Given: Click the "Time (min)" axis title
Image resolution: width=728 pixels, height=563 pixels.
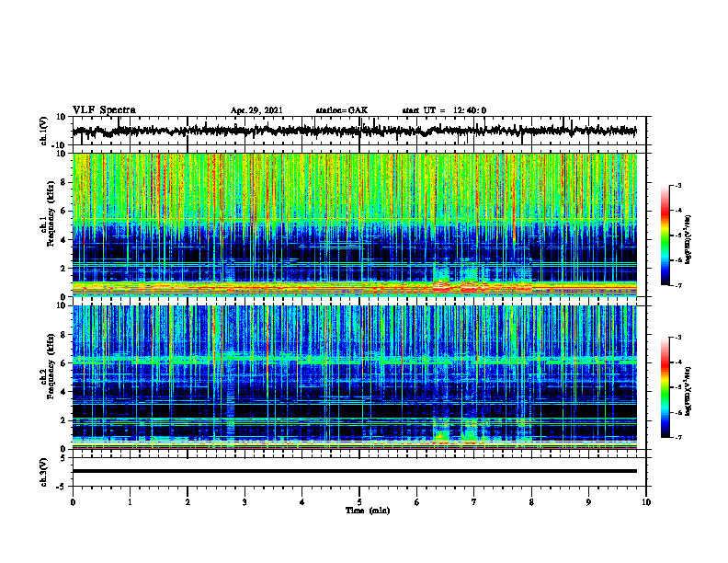Looking at the screenshot, I should (x=368, y=511).
